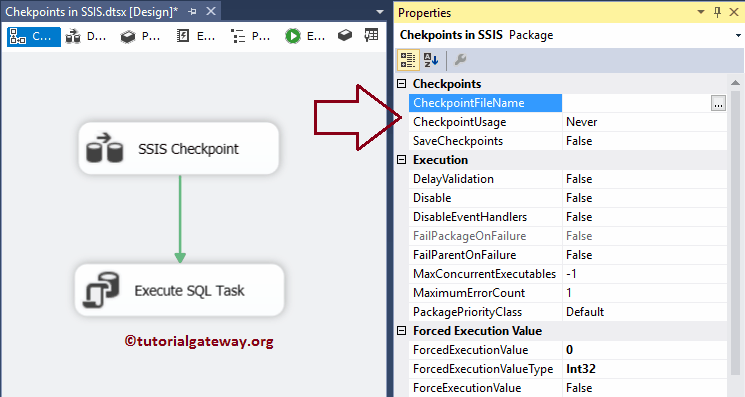Select the MaximumErrorCount property
This screenshot has width=745, height=397.
click(x=485, y=293)
